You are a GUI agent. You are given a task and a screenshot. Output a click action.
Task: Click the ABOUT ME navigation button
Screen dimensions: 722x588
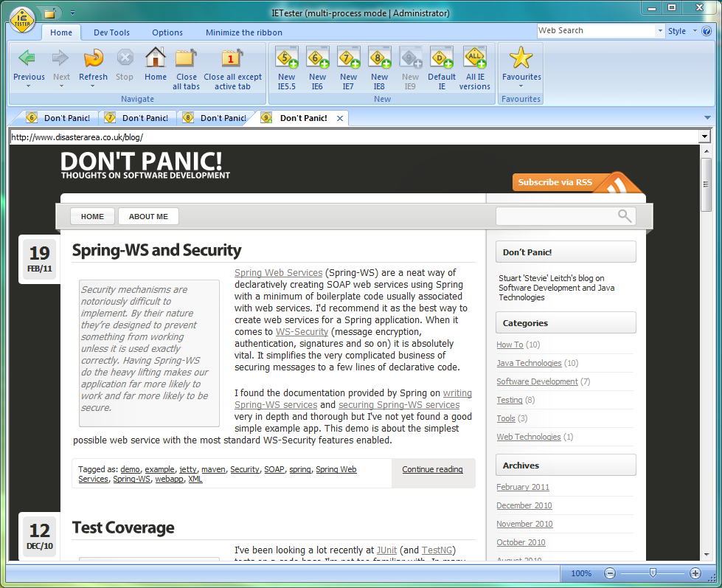click(148, 216)
